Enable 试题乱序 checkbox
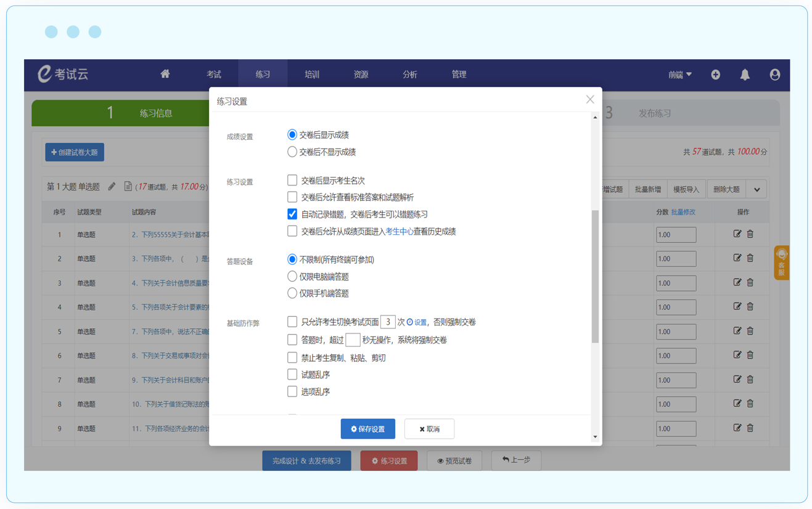Viewport: 812px width, 509px height. 292,375
